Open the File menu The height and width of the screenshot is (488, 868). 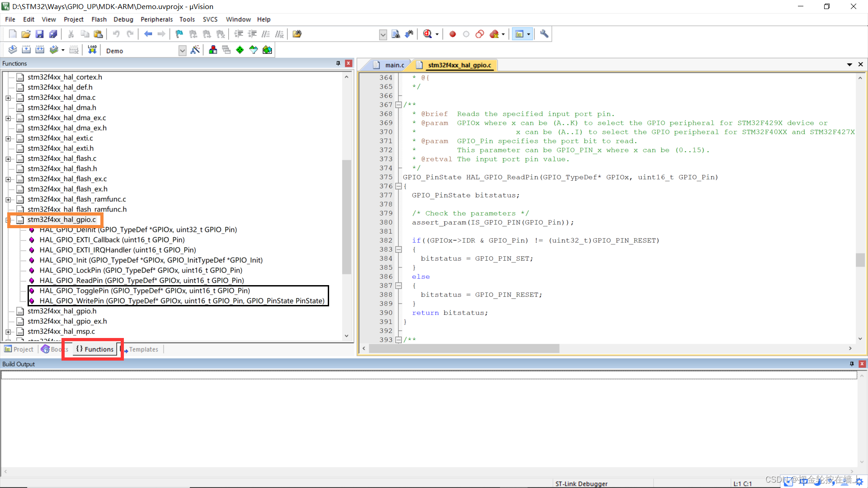(10, 19)
